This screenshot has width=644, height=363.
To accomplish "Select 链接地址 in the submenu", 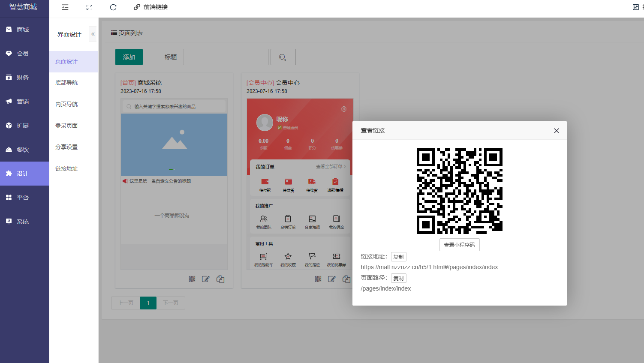I will [73, 168].
